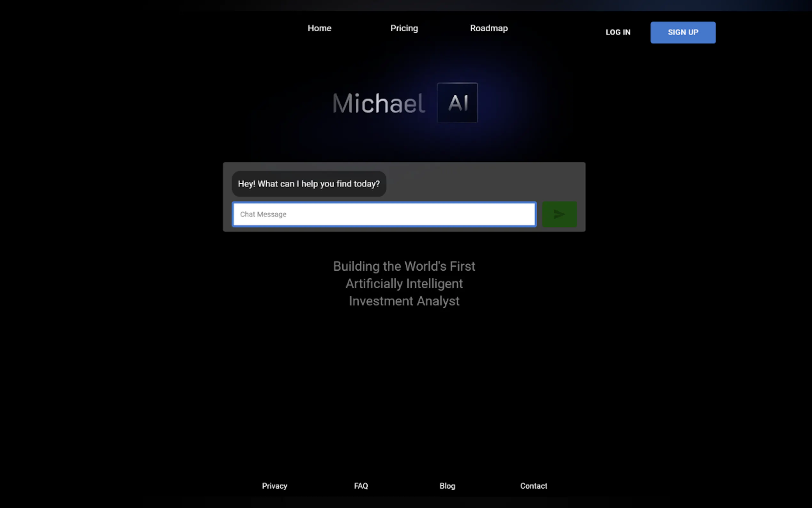This screenshot has width=812, height=508.
Task: Open the Contact footer link
Action: point(533,486)
